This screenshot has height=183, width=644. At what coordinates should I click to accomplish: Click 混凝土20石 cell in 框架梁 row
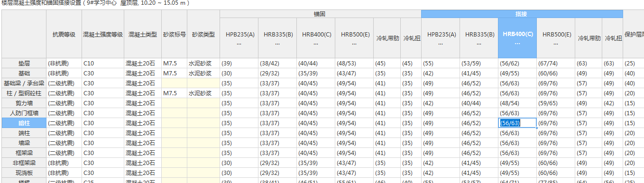[143, 153]
